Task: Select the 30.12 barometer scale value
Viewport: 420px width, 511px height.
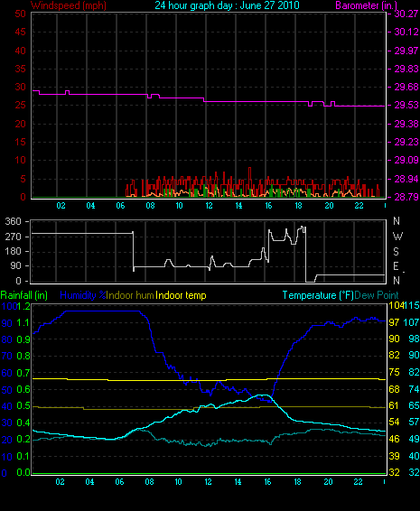Action: click(406, 32)
